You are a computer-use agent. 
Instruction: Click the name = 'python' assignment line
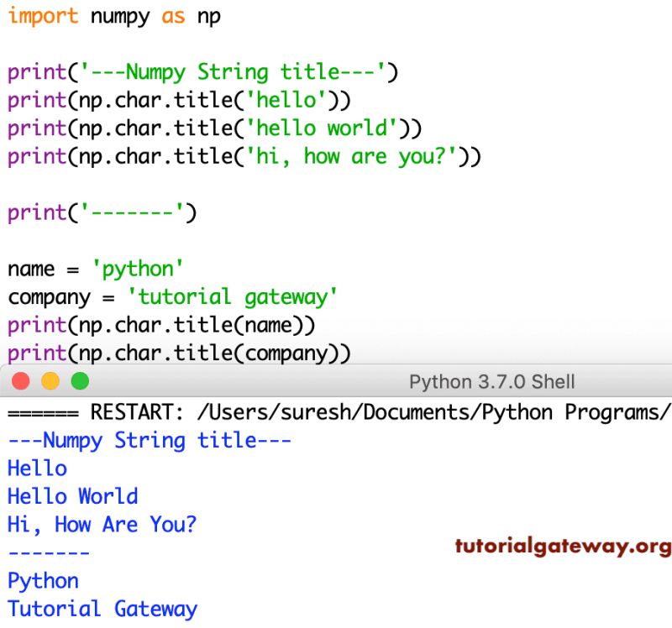click(x=84, y=268)
